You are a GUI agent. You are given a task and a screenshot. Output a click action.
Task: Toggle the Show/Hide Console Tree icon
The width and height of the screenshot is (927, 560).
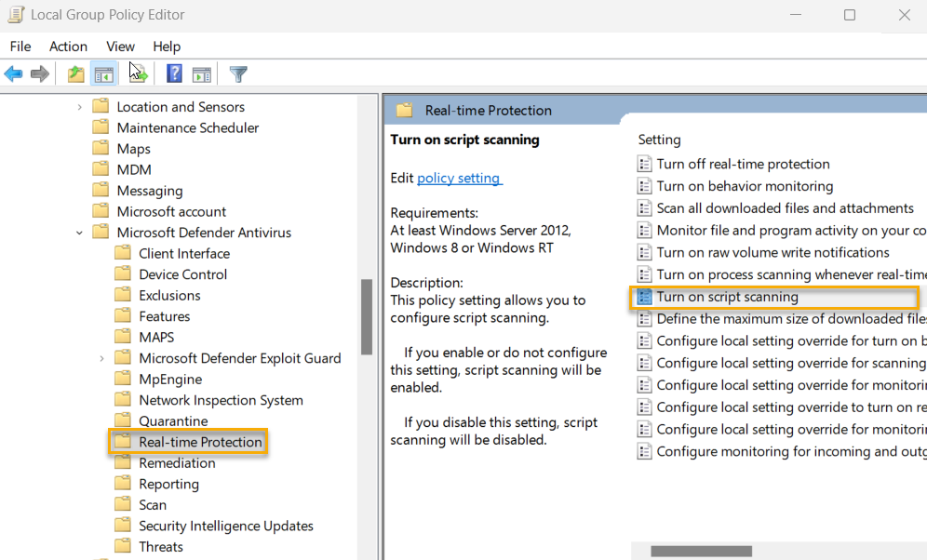(x=103, y=73)
